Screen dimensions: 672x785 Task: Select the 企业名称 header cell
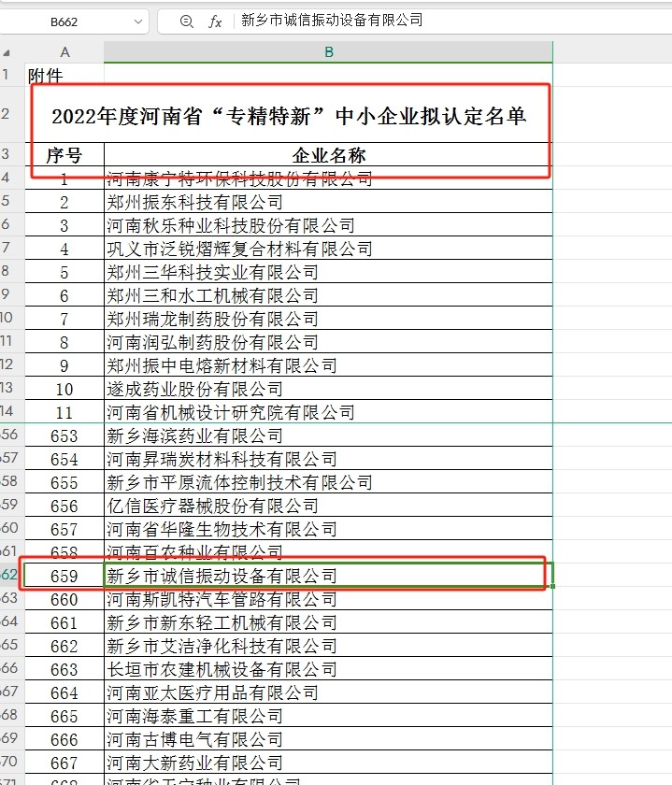pos(328,155)
